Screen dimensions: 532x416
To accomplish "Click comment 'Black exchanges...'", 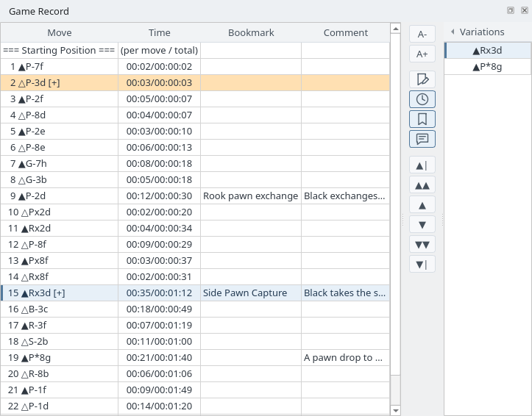I will point(344,196).
